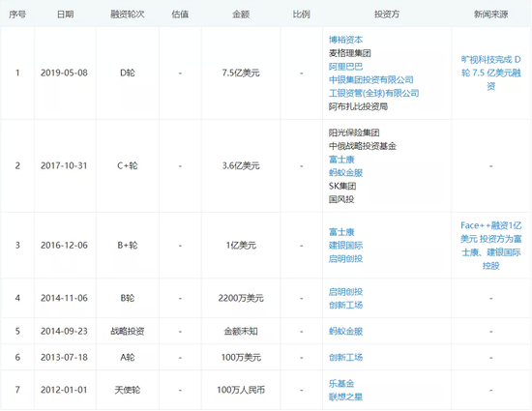Screen dimensions: 532x411
Task: Open the 乐基金 investor link
Action: coord(341,384)
